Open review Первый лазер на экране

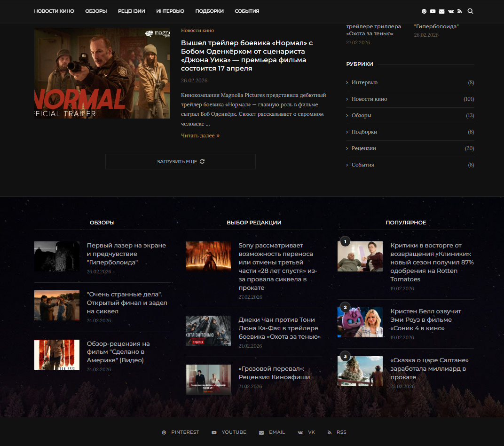(126, 254)
